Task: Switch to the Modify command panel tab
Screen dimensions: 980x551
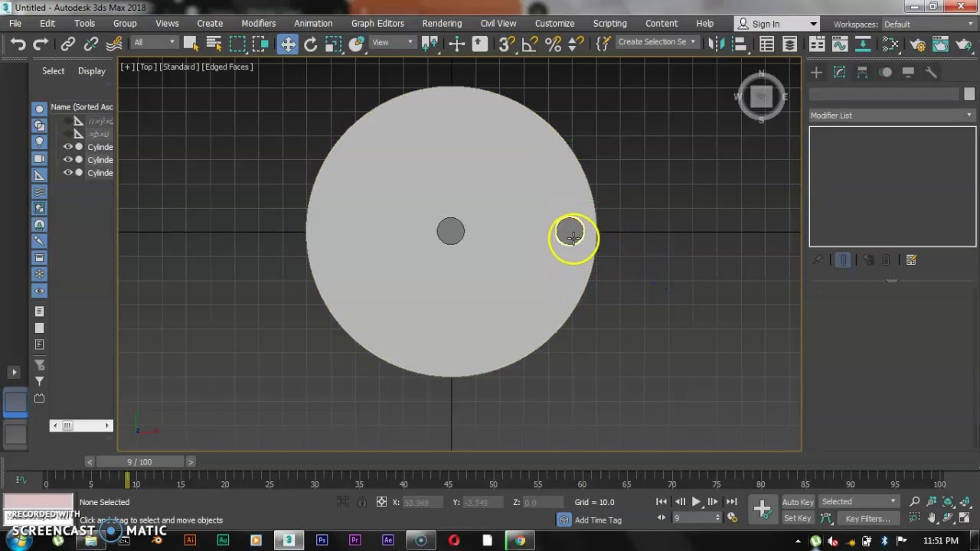Action: point(839,72)
